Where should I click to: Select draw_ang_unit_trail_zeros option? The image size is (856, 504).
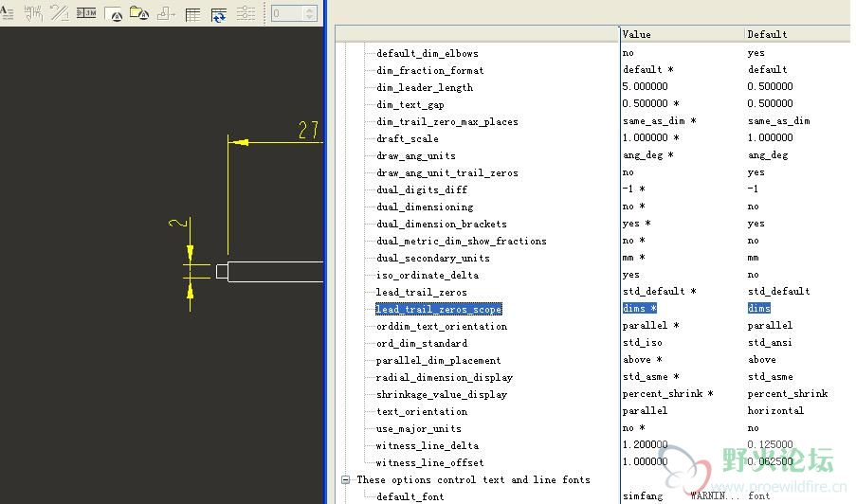(x=447, y=172)
